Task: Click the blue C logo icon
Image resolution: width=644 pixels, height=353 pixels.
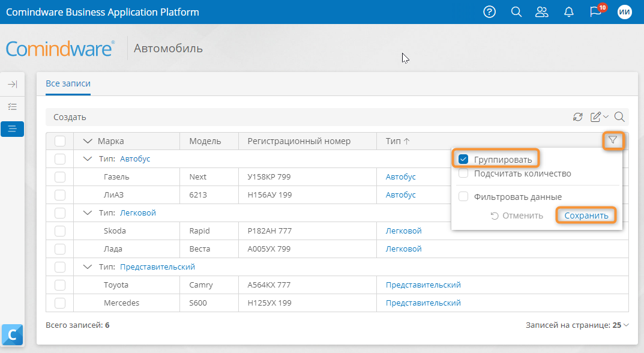Action: (13, 334)
